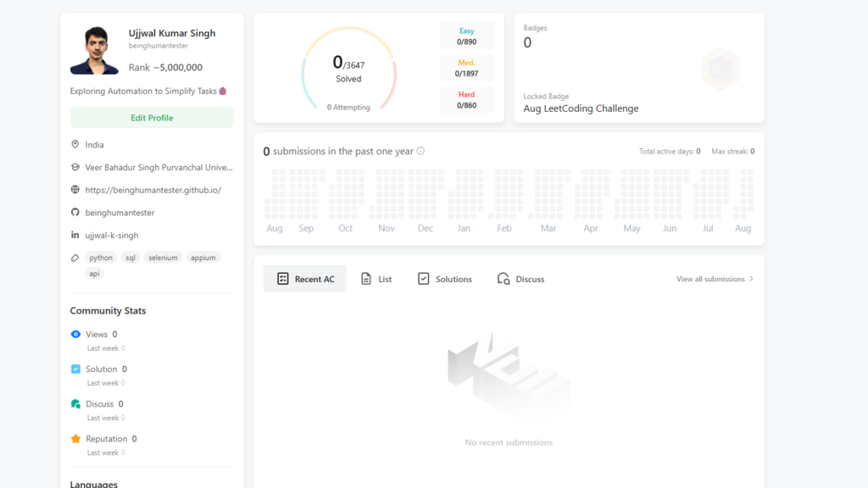Viewport: 868px width, 488px height.
Task: Click the Total active days value
Action: click(698, 151)
